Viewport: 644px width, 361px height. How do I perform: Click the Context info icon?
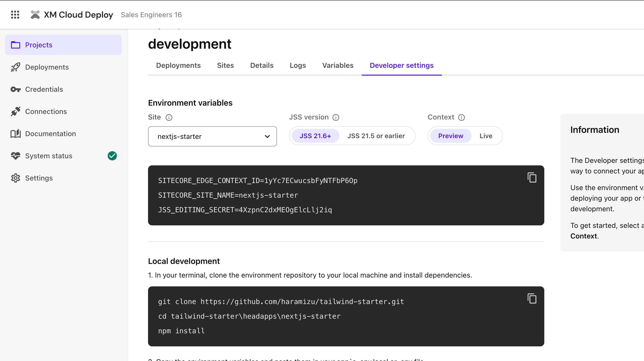pos(461,117)
